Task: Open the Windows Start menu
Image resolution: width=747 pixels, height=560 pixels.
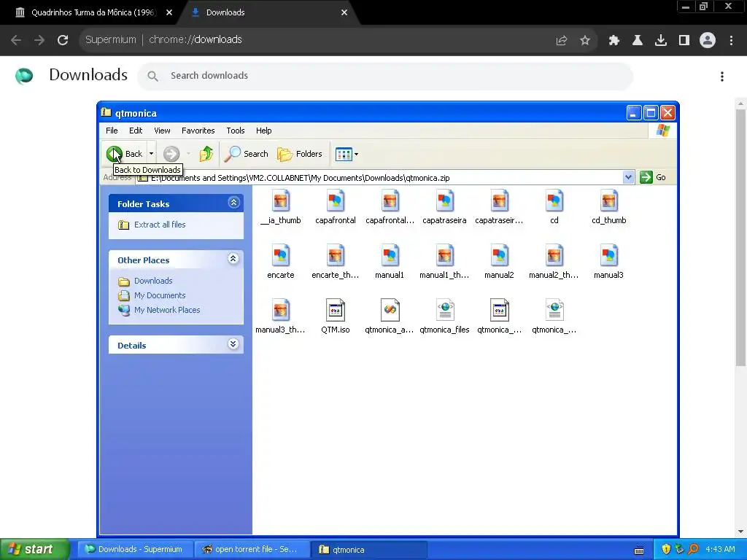Action: (x=34, y=550)
